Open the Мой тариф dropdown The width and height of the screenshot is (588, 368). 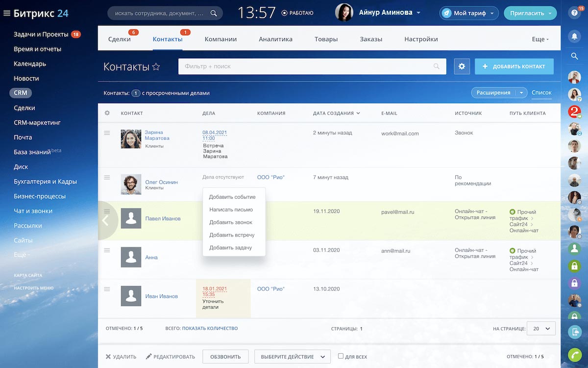[468, 13]
